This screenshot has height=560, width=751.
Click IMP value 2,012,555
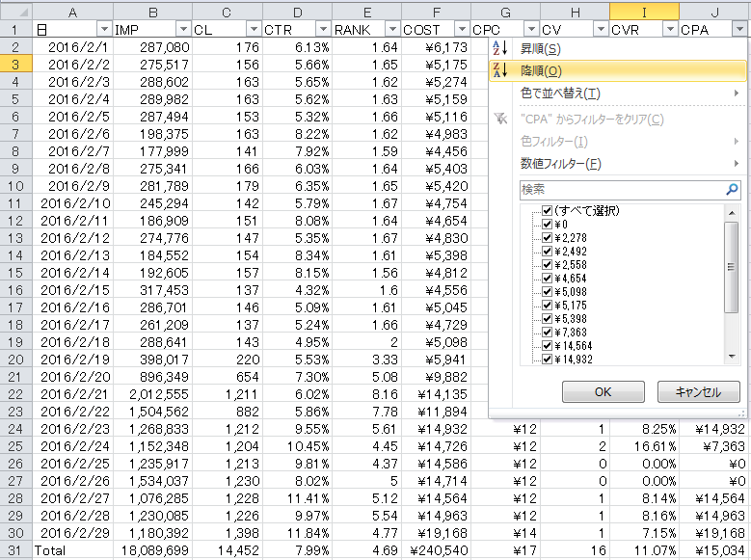tap(152, 394)
